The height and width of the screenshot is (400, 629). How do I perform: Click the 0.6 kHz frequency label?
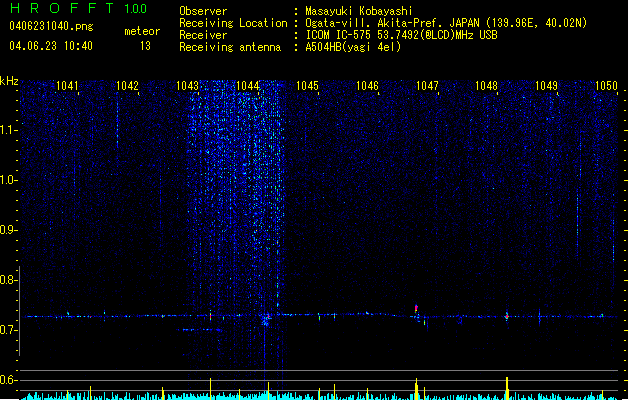tap(9, 380)
